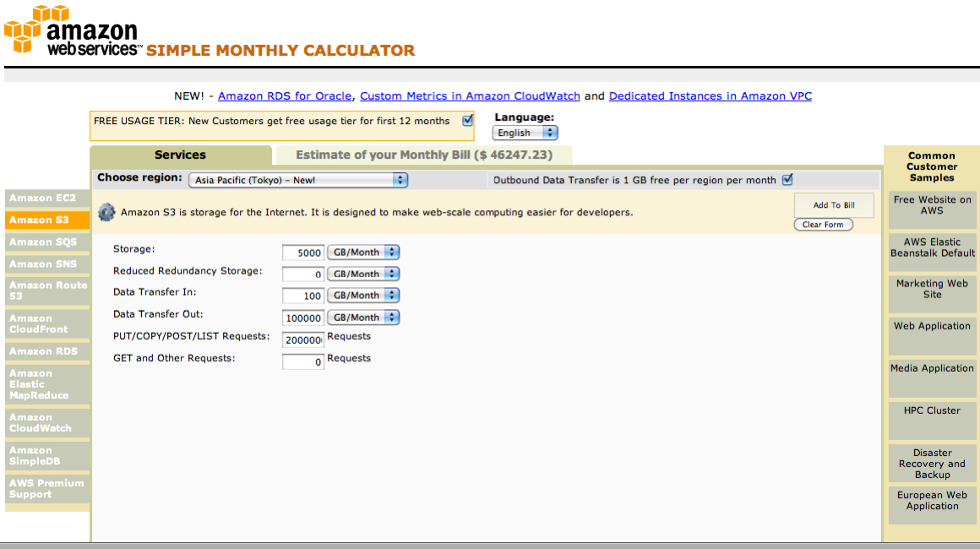980x549 pixels.
Task: Select Amazon CloudFront in the sidebar
Action: [46, 323]
